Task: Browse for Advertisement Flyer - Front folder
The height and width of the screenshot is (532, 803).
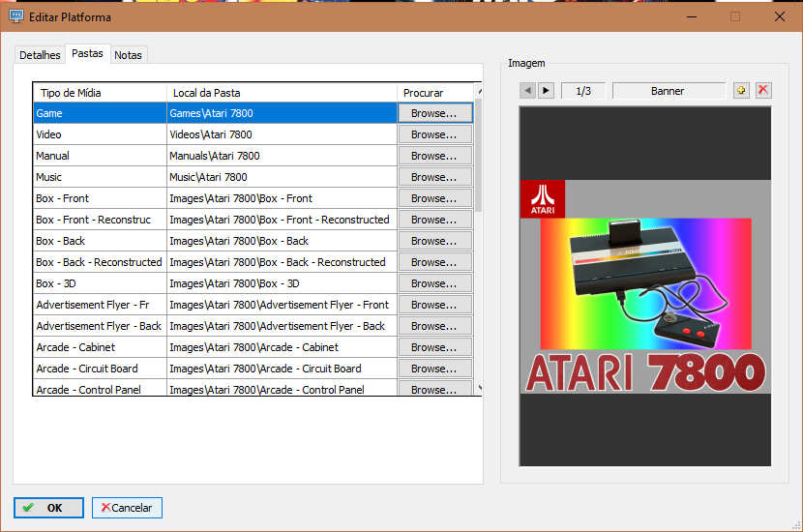Action: click(434, 305)
